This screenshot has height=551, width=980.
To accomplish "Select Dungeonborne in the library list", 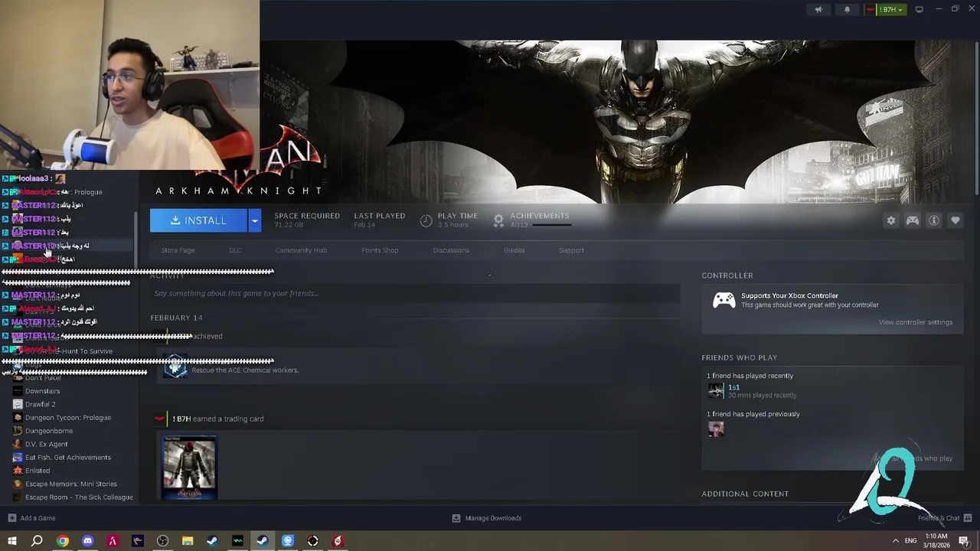I will tap(49, 431).
